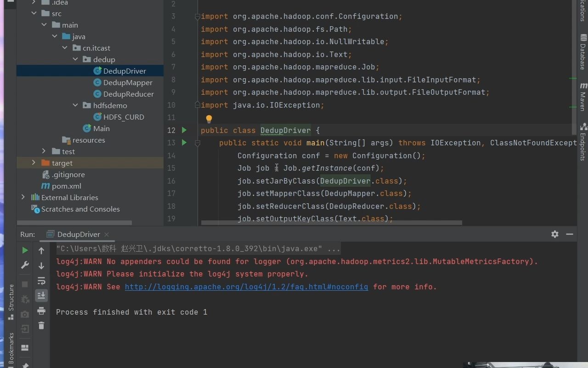The image size is (588, 368).
Task: Clear all console output with trash icon
Action: click(41, 326)
